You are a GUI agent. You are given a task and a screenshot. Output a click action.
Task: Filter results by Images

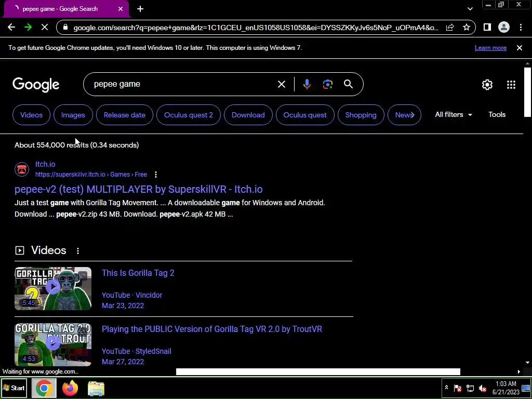(x=73, y=115)
